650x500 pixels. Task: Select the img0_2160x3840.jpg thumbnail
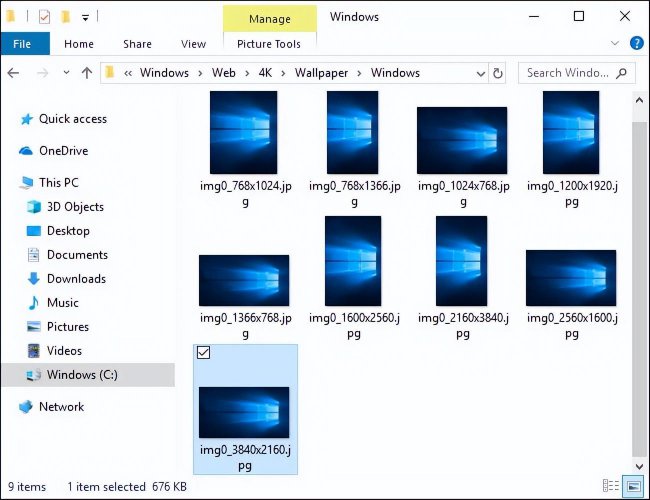click(x=461, y=261)
